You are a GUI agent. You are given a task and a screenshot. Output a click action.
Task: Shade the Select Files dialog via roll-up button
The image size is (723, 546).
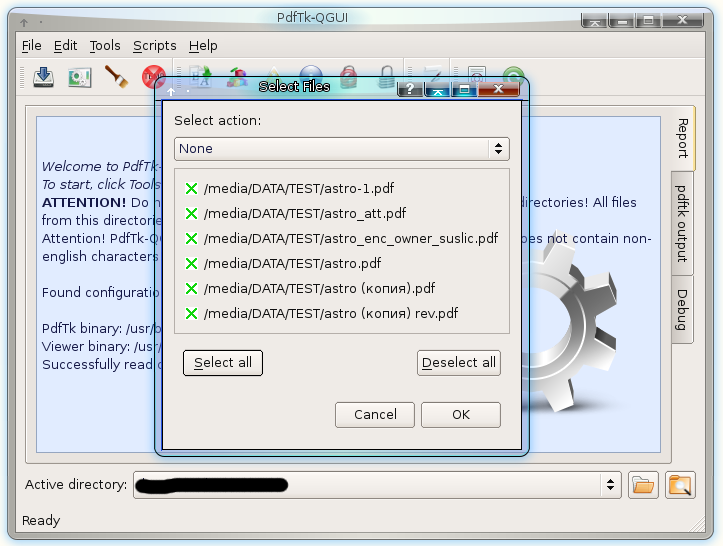(438, 89)
